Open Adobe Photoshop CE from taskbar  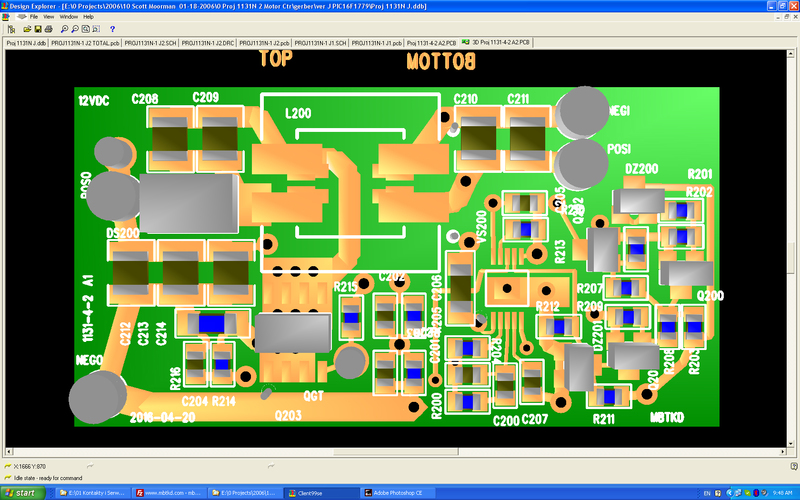click(x=393, y=493)
